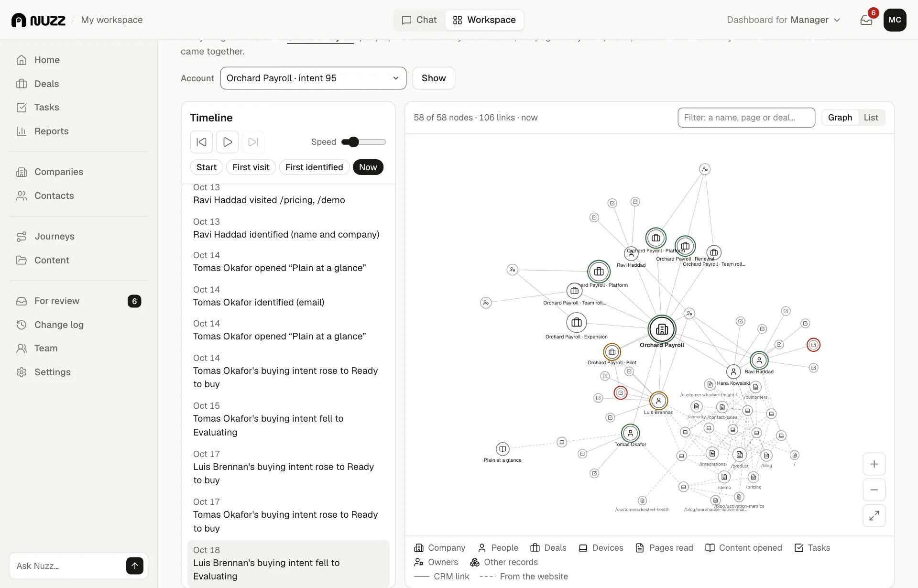
Task: Switch the node view to List
Action: (871, 118)
